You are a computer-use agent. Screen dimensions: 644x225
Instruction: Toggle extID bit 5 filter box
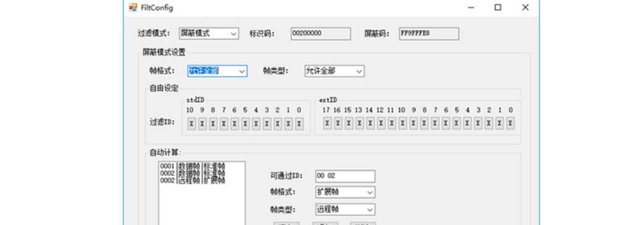pyautogui.click(x=456, y=124)
